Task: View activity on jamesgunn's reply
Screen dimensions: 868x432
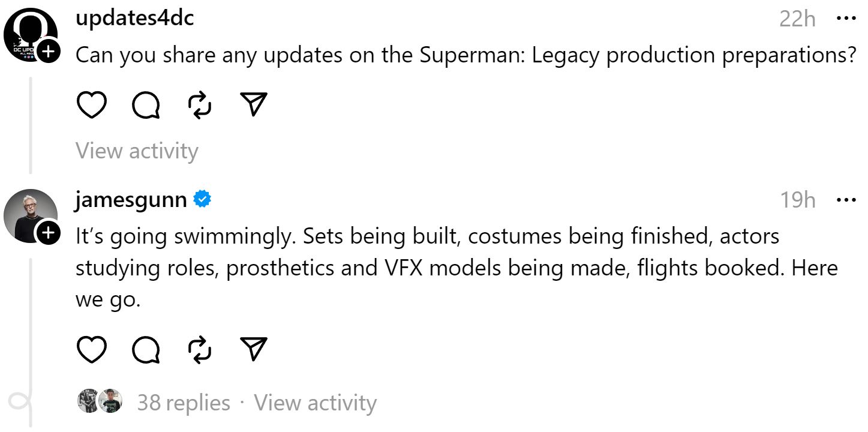Action: pos(316,403)
